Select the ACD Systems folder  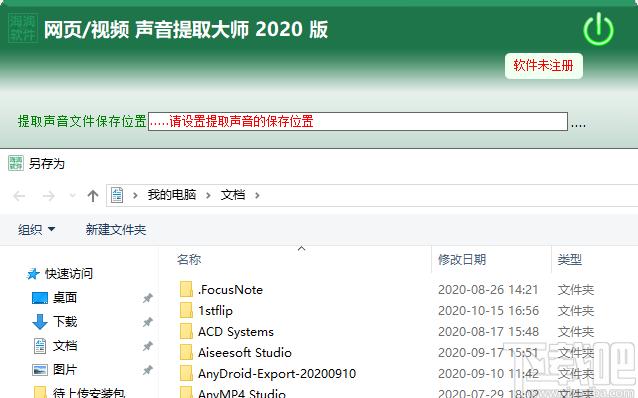[x=236, y=332]
